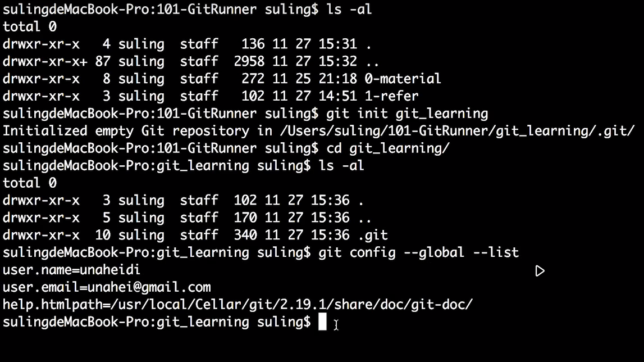This screenshot has width=644, height=362.
Task: Click the 0-material directory name
Action: coord(403,79)
